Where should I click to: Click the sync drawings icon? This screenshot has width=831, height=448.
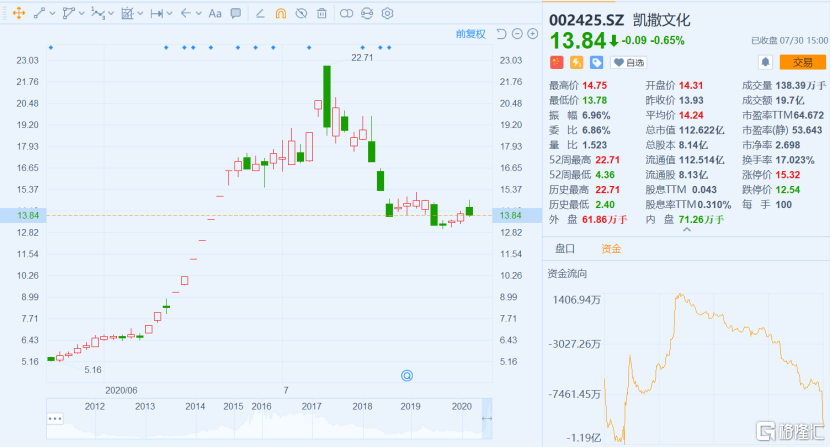click(367, 13)
